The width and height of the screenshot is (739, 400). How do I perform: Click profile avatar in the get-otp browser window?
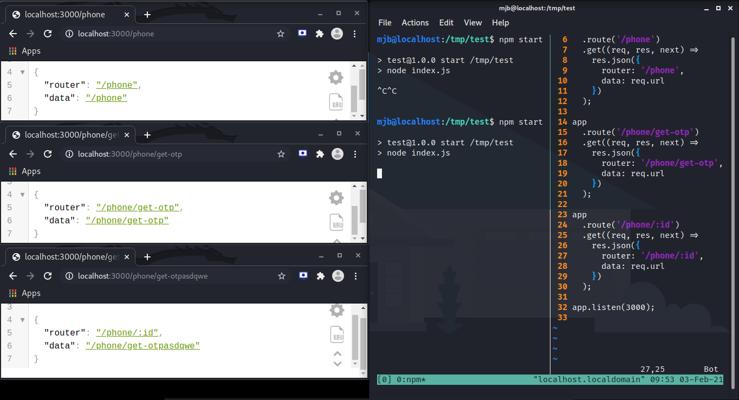coord(337,154)
